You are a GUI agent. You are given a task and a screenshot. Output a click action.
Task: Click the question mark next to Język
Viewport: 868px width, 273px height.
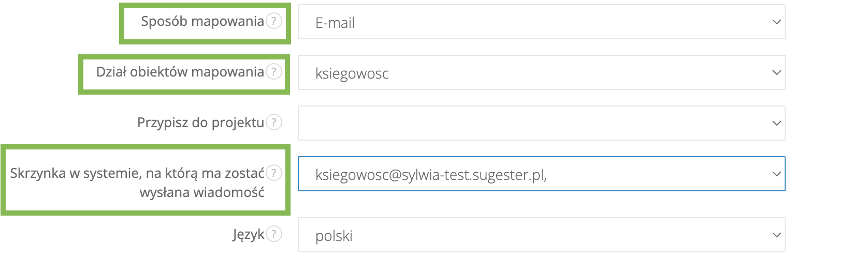(274, 234)
